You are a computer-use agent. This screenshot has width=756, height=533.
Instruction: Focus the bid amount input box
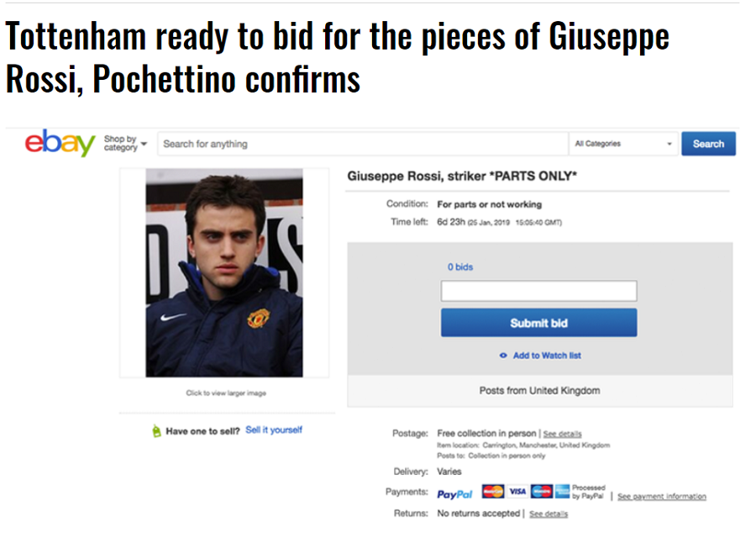(x=538, y=291)
